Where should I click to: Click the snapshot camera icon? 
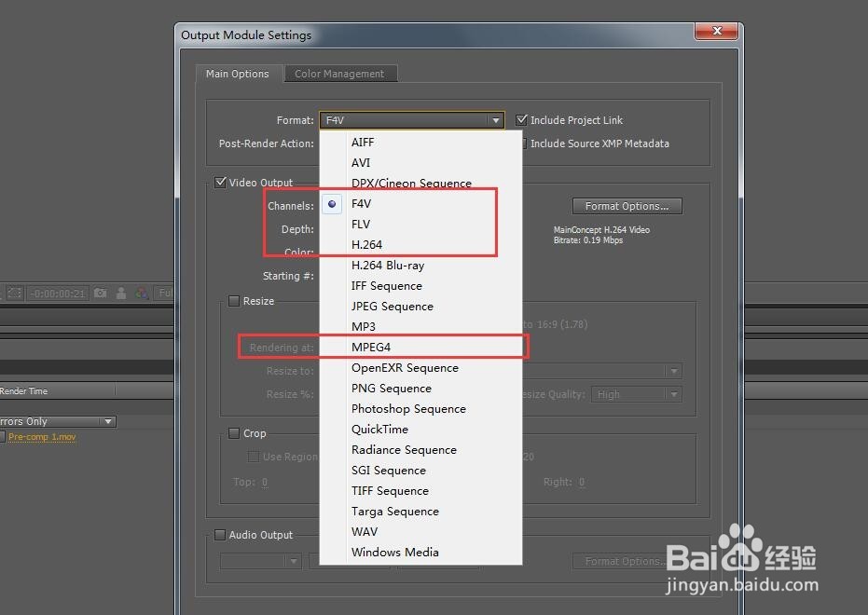(100, 293)
